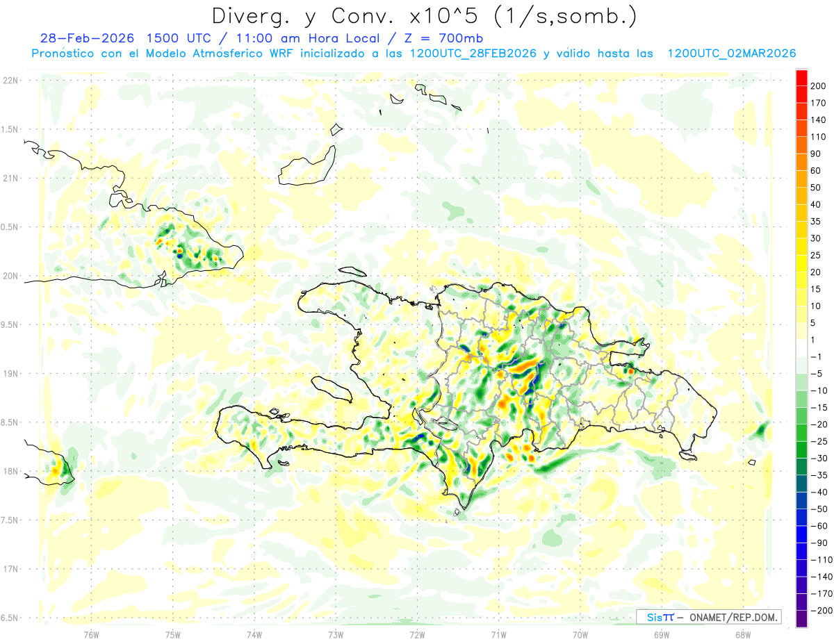834x644 pixels.
Task: Click the '76W' longitude label
Action: [x=91, y=634]
